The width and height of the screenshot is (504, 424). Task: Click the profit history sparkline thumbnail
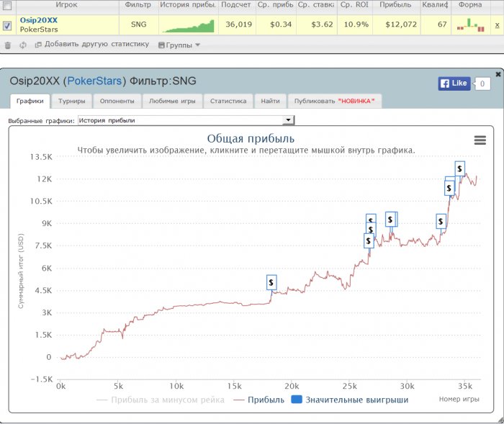pyautogui.click(x=189, y=25)
